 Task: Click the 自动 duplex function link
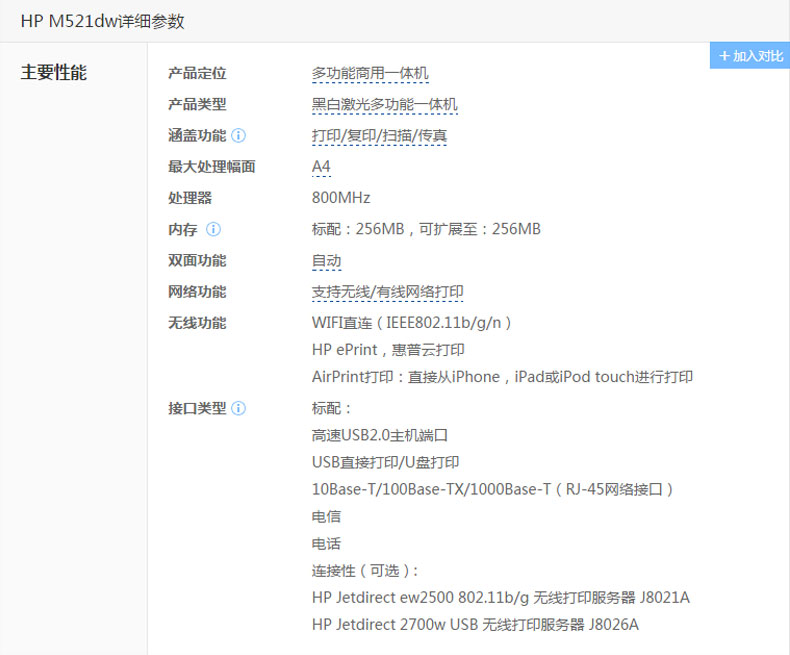[x=327, y=260]
